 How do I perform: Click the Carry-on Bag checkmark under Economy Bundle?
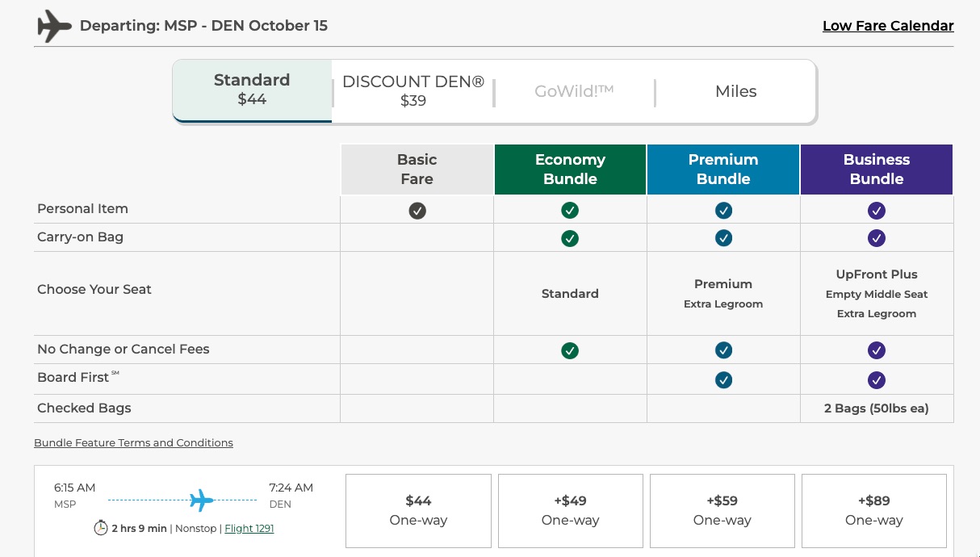pos(570,238)
